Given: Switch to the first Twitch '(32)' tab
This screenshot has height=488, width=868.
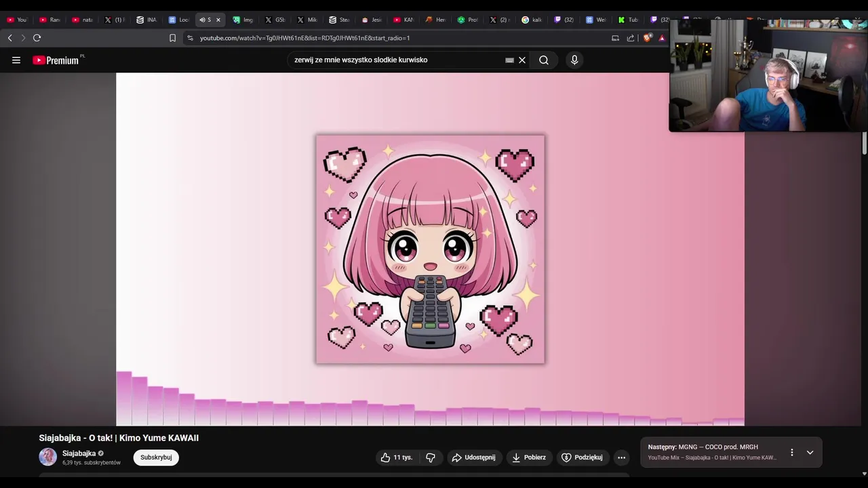Looking at the screenshot, I should [564, 20].
